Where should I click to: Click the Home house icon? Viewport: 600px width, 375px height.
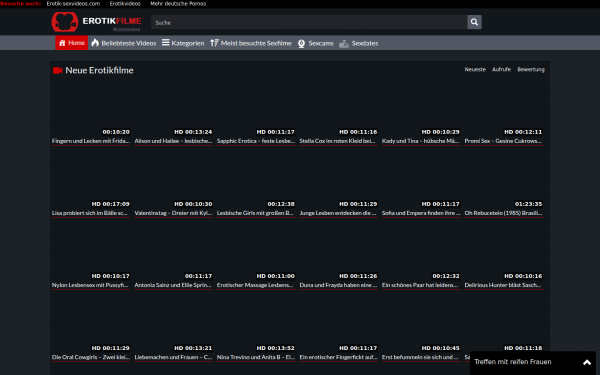[x=62, y=43]
